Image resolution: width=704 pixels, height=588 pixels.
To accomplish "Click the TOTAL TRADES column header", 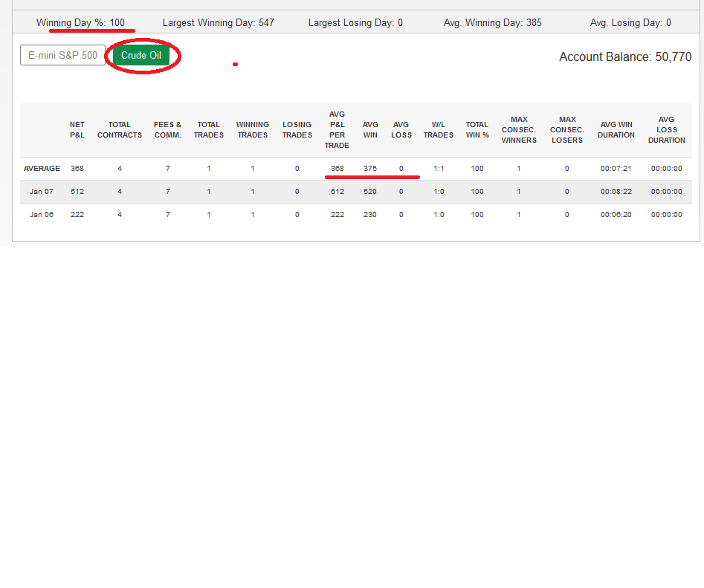I will point(209,130).
